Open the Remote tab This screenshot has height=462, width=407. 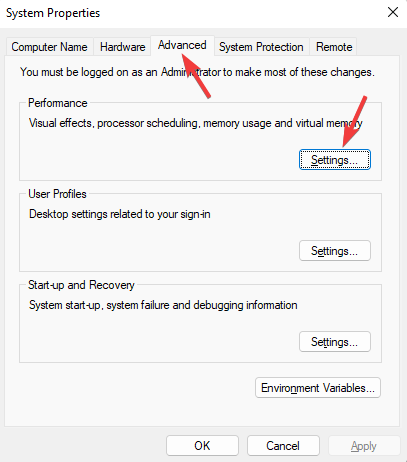click(334, 47)
